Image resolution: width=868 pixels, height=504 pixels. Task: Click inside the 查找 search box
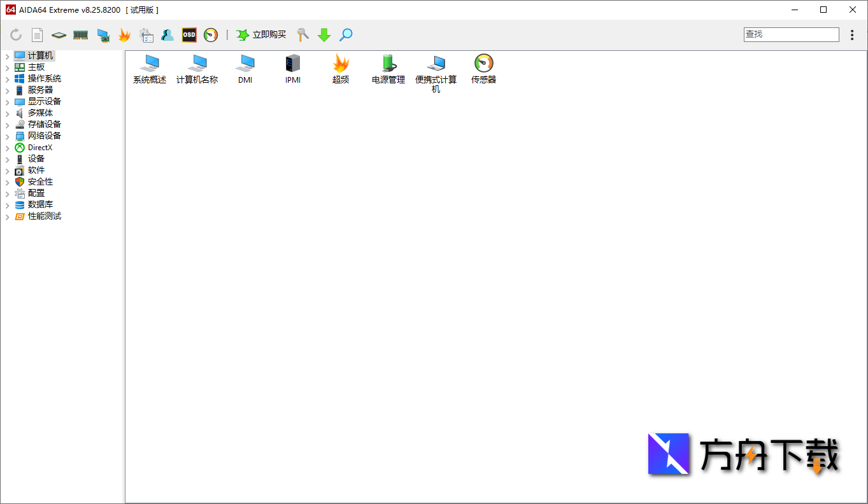pyautogui.click(x=791, y=34)
